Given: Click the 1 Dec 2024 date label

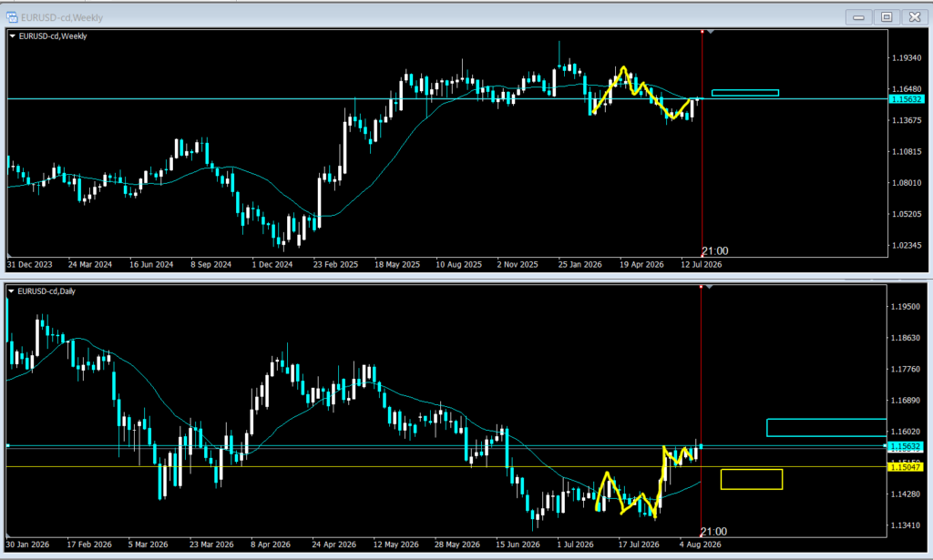Looking at the screenshot, I should coord(272,265).
